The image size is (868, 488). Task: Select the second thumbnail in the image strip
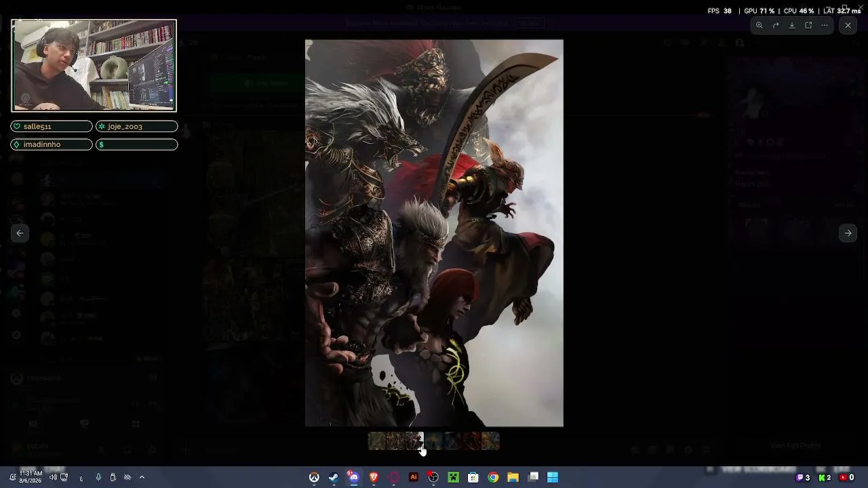(x=395, y=441)
